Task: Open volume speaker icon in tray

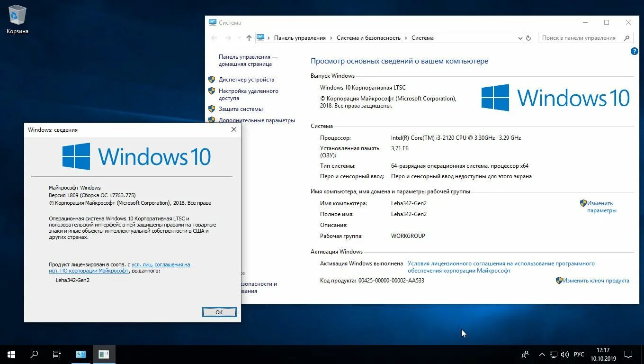Action: [x=565, y=354]
